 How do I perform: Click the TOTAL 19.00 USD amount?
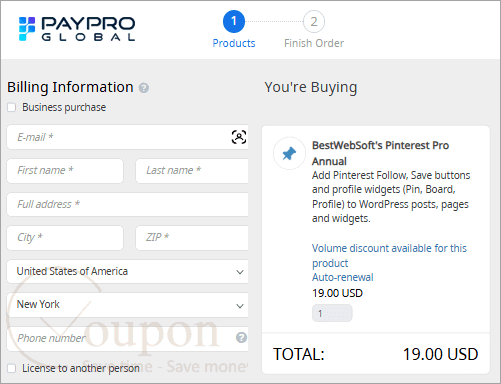click(x=440, y=354)
